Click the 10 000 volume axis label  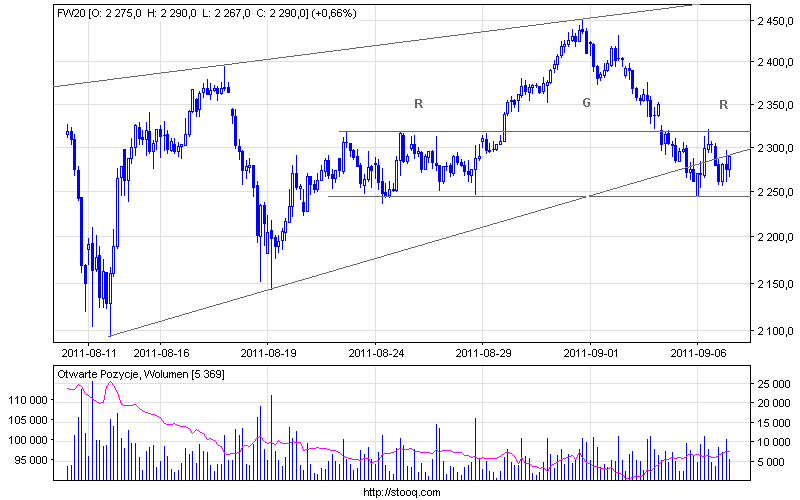point(774,443)
